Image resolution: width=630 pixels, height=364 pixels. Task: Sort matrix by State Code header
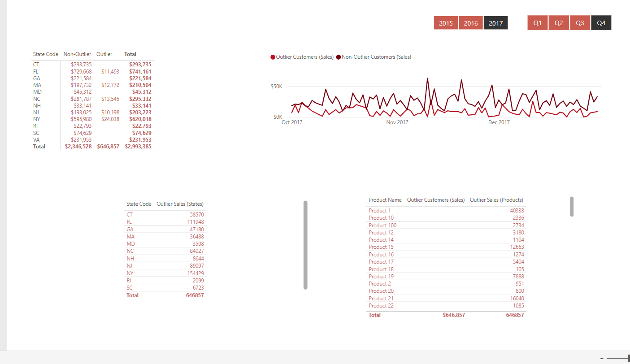pyautogui.click(x=45, y=54)
